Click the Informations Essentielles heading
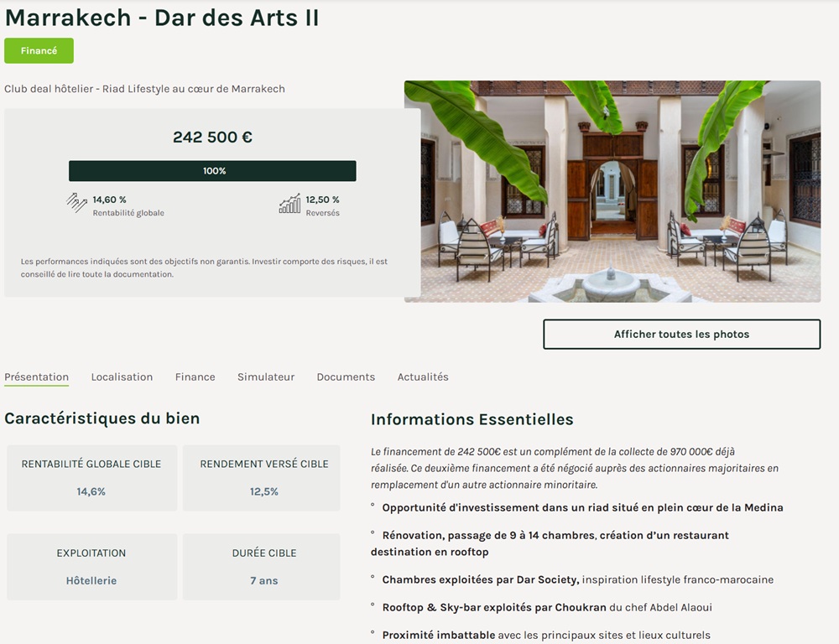839x644 pixels. (x=472, y=419)
